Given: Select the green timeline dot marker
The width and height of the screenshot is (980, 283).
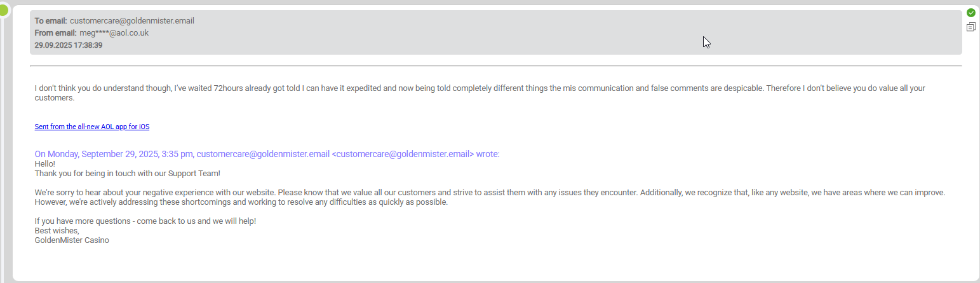Looking at the screenshot, I should point(3,9).
